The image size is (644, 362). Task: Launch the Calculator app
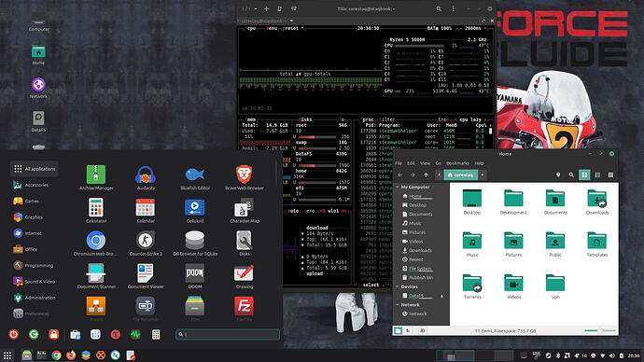pyautogui.click(x=96, y=211)
